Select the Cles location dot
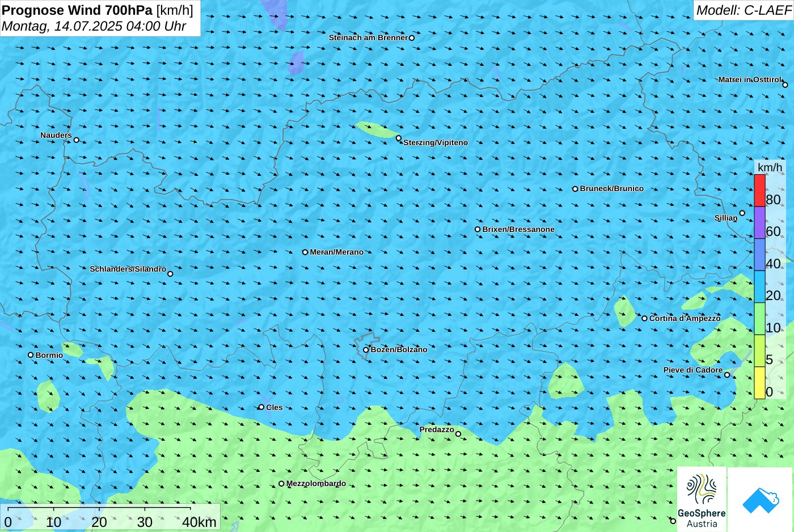The height and width of the screenshot is (532, 794). coord(261,407)
